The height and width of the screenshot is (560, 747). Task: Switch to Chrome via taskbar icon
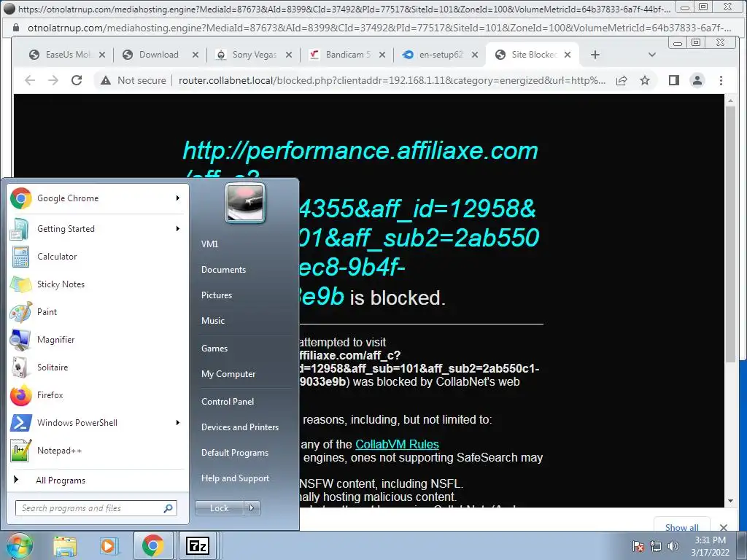tap(152, 545)
